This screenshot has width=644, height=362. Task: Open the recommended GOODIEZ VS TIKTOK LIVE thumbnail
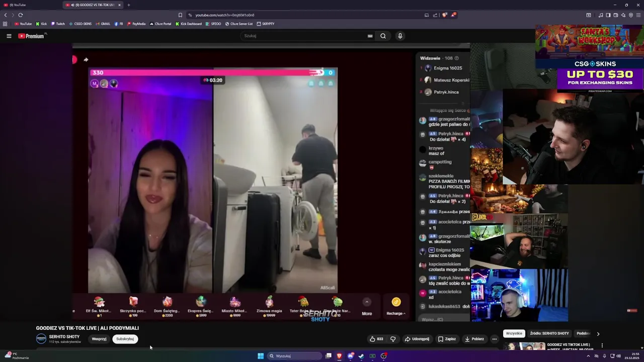(x=524, y=346)
